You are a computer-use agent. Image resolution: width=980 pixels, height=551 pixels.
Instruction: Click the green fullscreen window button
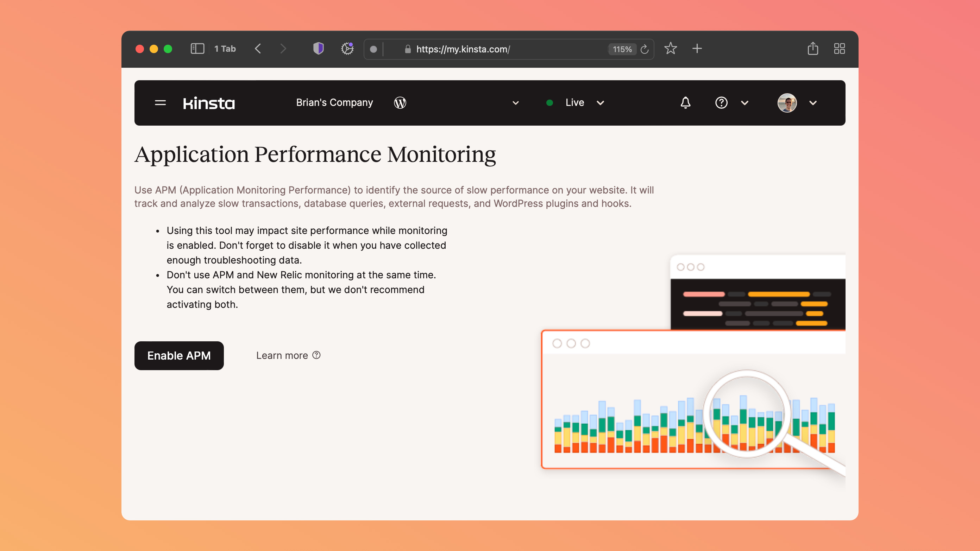(x=168, y=49)
